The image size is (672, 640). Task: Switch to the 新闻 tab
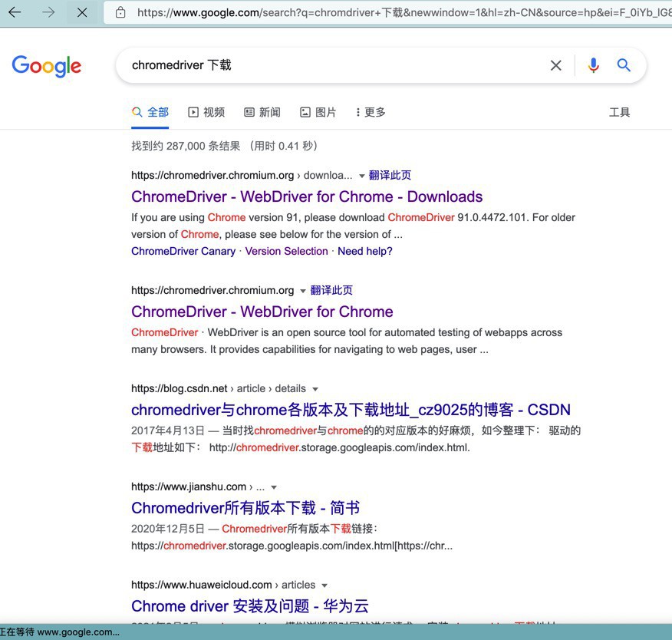pos(262,112)
